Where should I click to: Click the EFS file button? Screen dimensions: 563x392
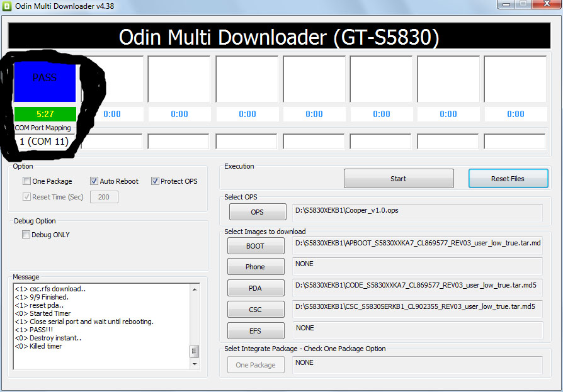(x=255, y=331)
